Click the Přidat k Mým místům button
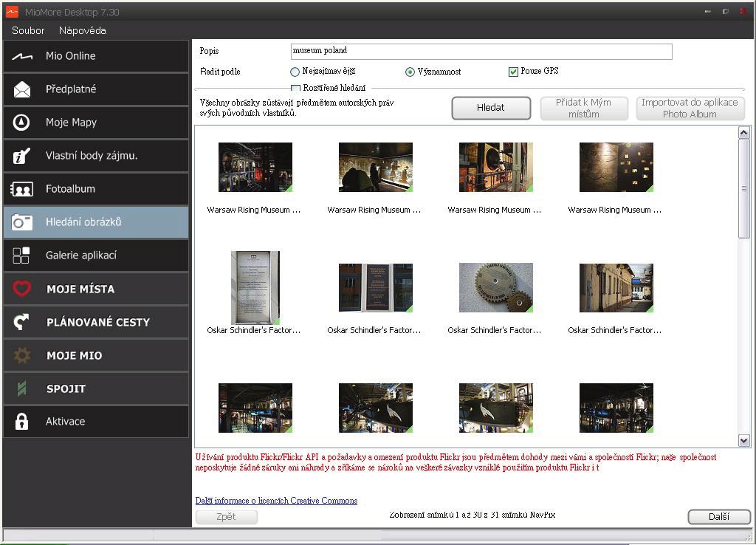 (x=584, y=108)
